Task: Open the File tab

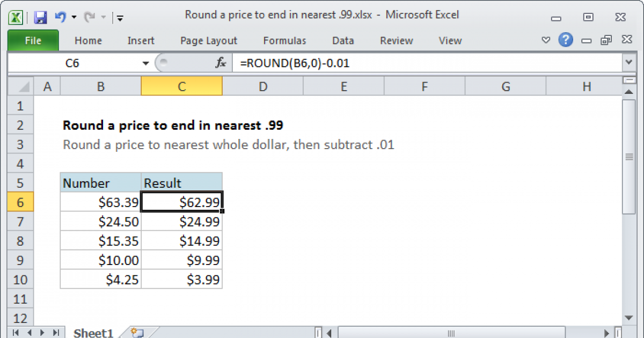Action: [33, 41]
